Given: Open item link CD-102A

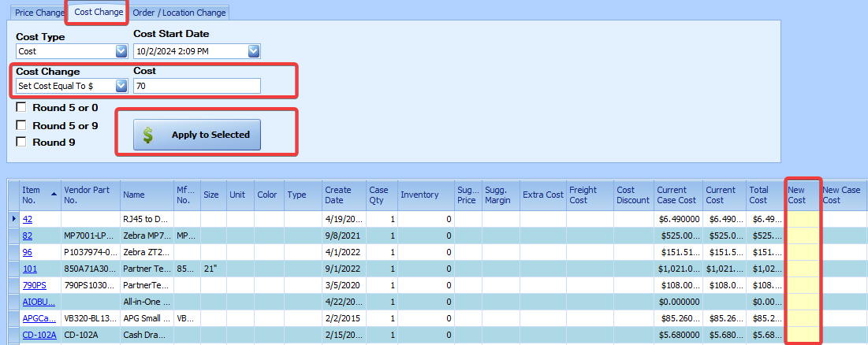Looking at the screenshot, I should (39, 335).
